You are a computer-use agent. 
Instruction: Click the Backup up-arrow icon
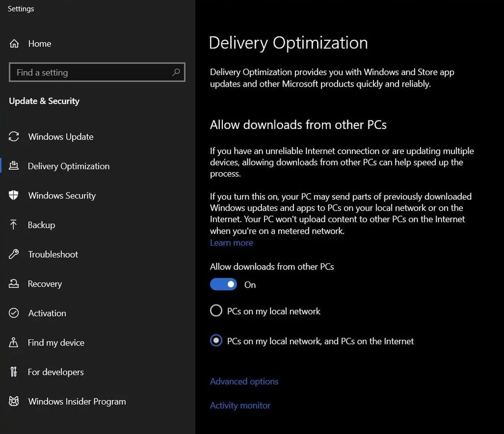point(13,225)
